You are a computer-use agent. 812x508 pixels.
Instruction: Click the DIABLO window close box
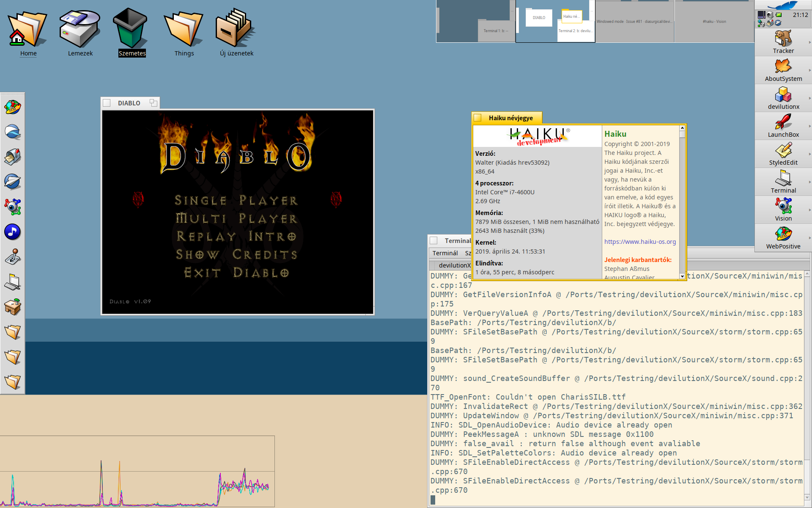pyautogui.click(x=107, y=103)
